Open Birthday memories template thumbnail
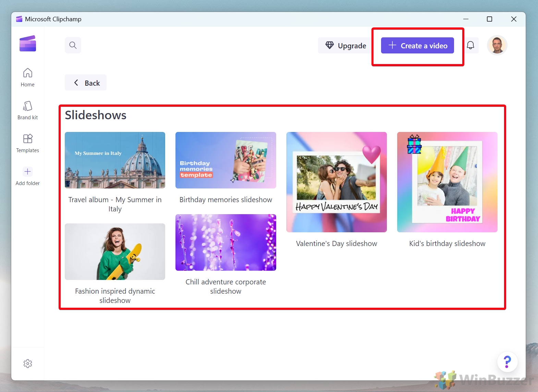Screen dimensions: 538x392 [x=226, y=160]
